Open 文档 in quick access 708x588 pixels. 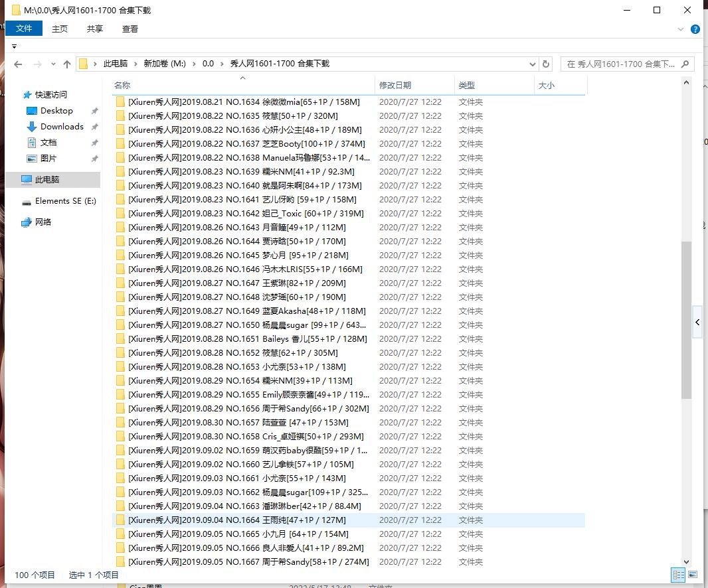(x=48, y=143)
